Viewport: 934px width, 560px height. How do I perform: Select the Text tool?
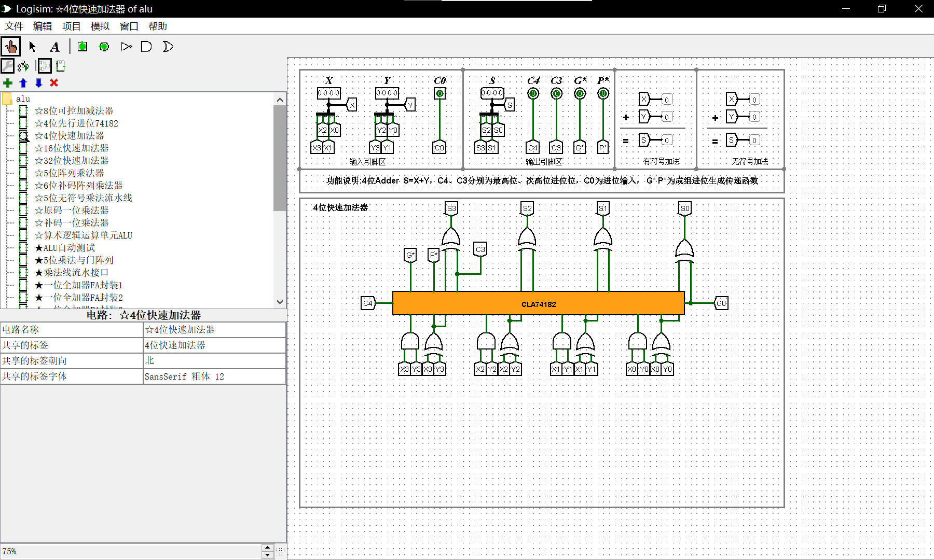(x=54, y=47)
